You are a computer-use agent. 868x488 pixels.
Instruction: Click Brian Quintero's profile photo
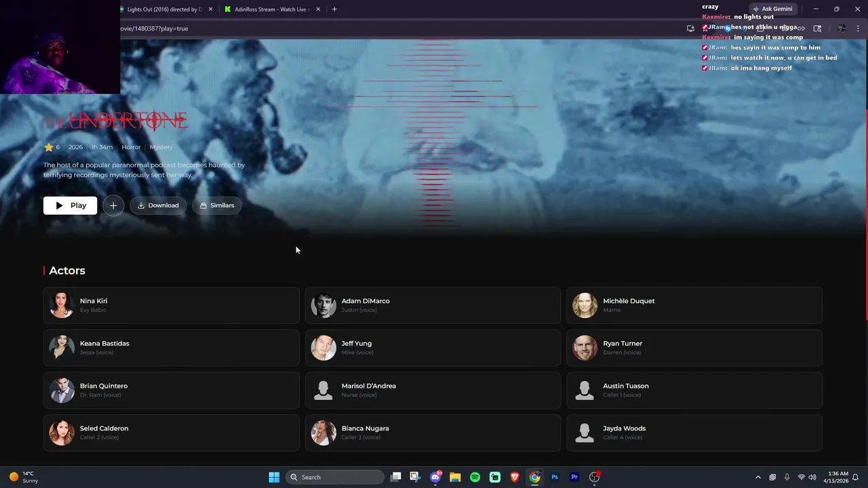(x=62, y=390)
